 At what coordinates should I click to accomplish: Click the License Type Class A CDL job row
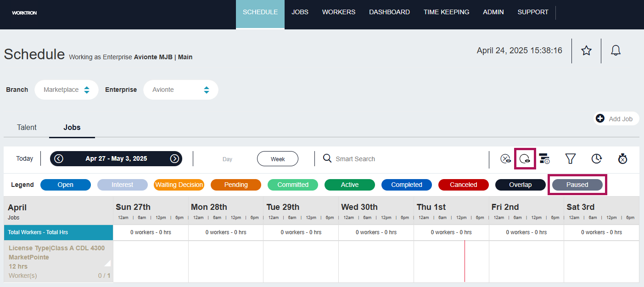point(58,262)
